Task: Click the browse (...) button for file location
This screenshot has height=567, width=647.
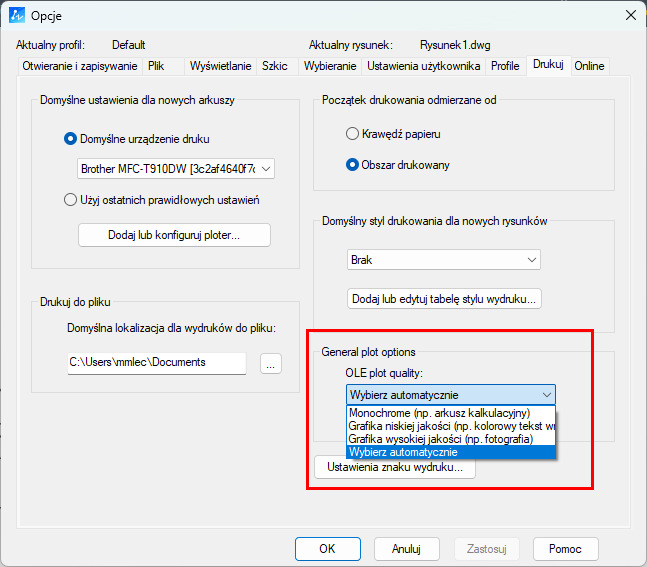Action: (x=271, y=364)
